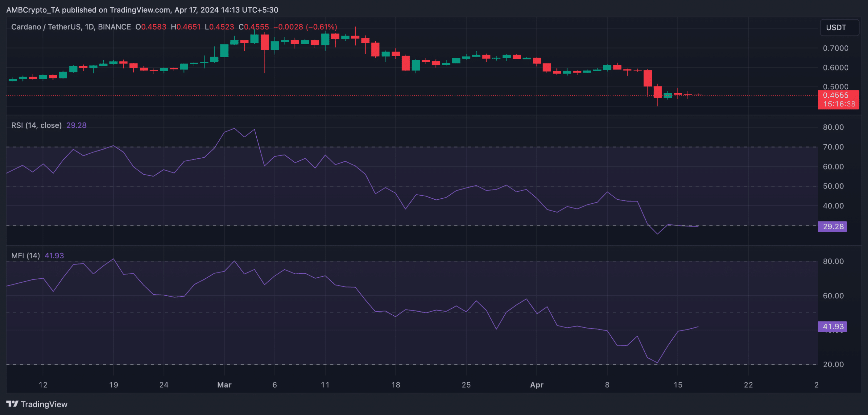Click the Mar label on the time axis
The height and width of the screenshot is (415, 868).
point(224,385)
